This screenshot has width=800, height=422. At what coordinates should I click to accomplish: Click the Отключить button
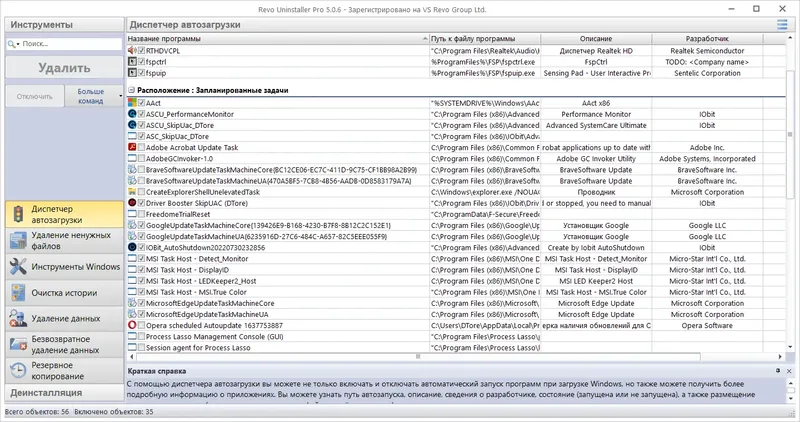point(35,96)
